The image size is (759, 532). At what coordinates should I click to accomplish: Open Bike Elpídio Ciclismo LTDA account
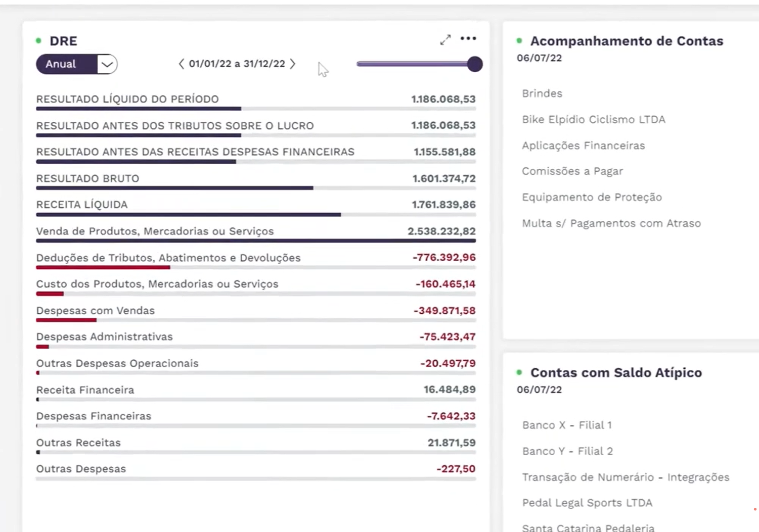click(593, 120)
